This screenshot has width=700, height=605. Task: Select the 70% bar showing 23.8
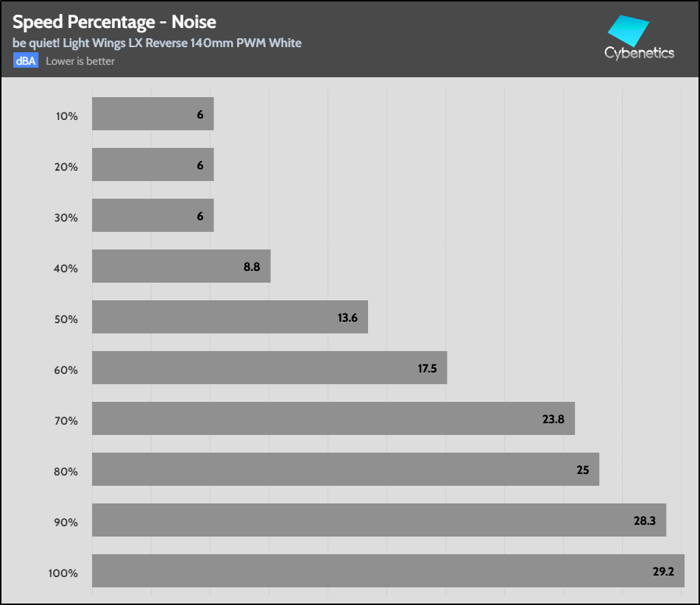[333, 419]
